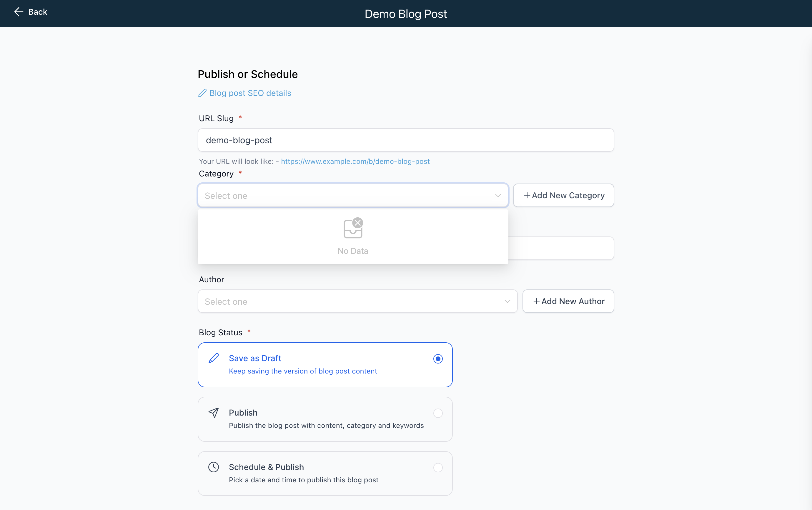
Task: Click 'Publish the blog post with content' description
Action: coord(327,425)
